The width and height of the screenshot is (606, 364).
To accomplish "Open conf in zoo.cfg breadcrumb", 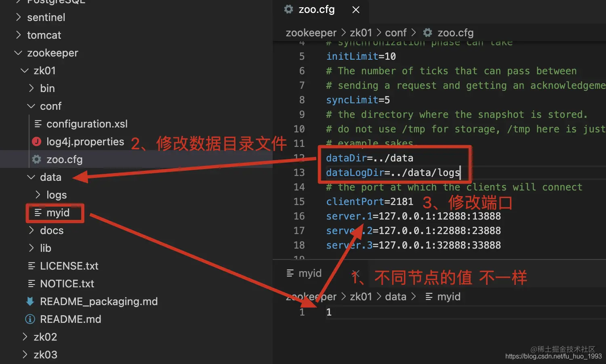I will (x=396, y=32).
